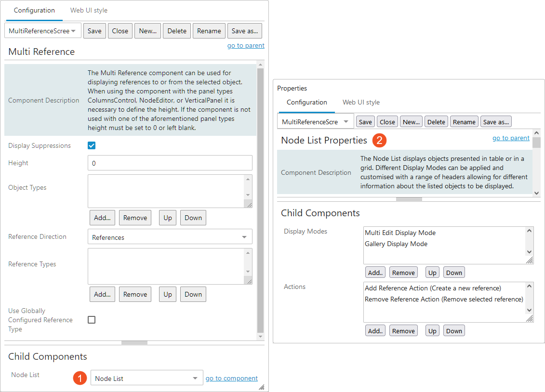Click in the Height input field
Image resolution: width=545 pixels, height=392 pixels.
click(x=170, y=163)
